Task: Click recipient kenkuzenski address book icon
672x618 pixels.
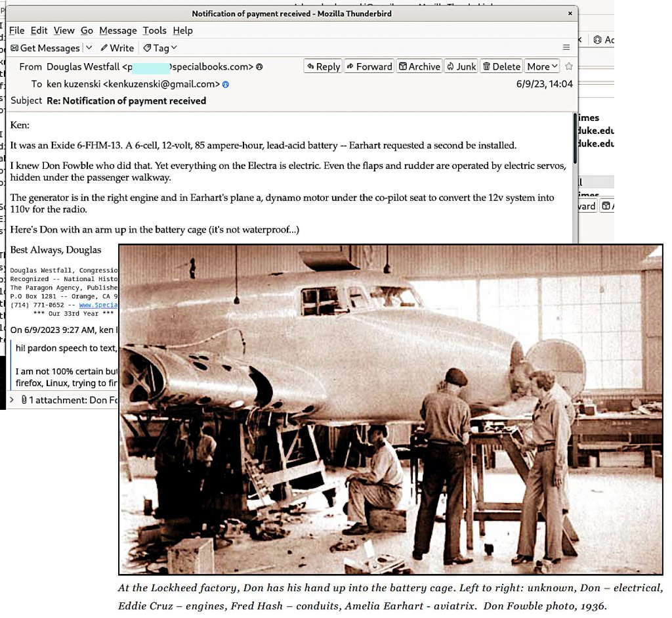Action: (x=226, y=85)
